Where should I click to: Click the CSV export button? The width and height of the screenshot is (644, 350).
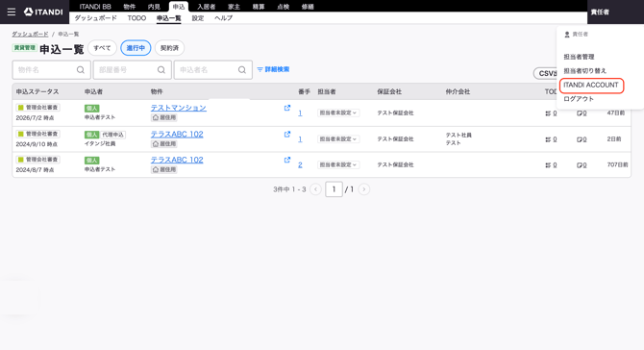coord(546,73)
